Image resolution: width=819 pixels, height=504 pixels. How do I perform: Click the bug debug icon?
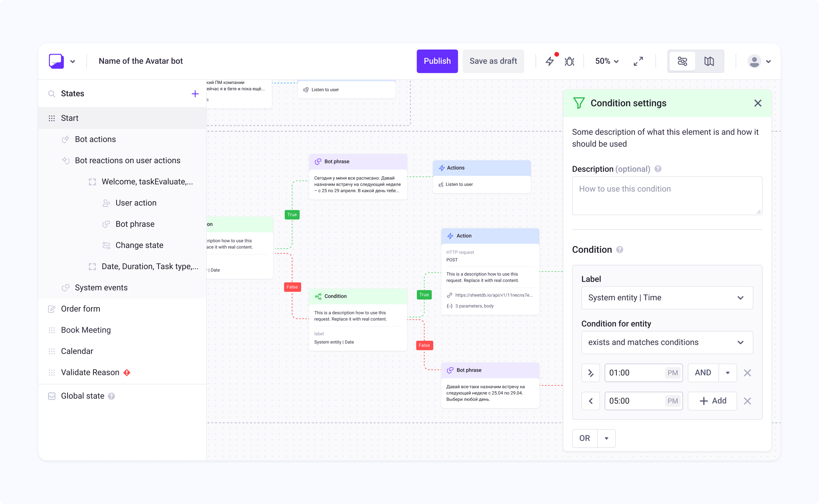[569, 61]
